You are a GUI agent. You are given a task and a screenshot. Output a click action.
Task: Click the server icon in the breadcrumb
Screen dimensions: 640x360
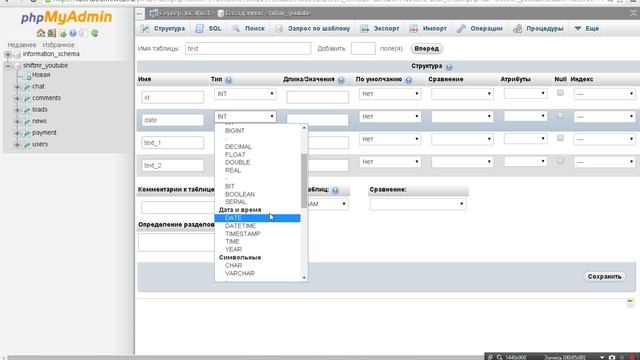coord(154,13)
